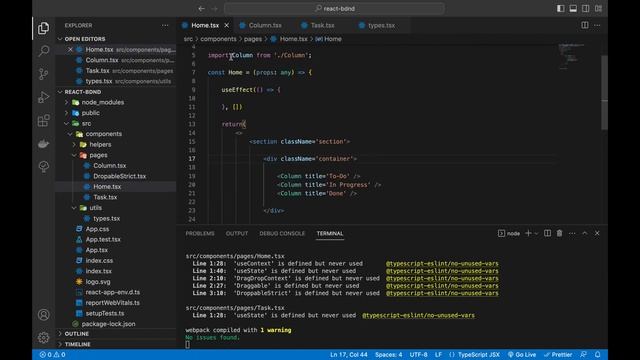Go forward with the navigation arrow
640x360 pixels.
[x=215, y=8]
